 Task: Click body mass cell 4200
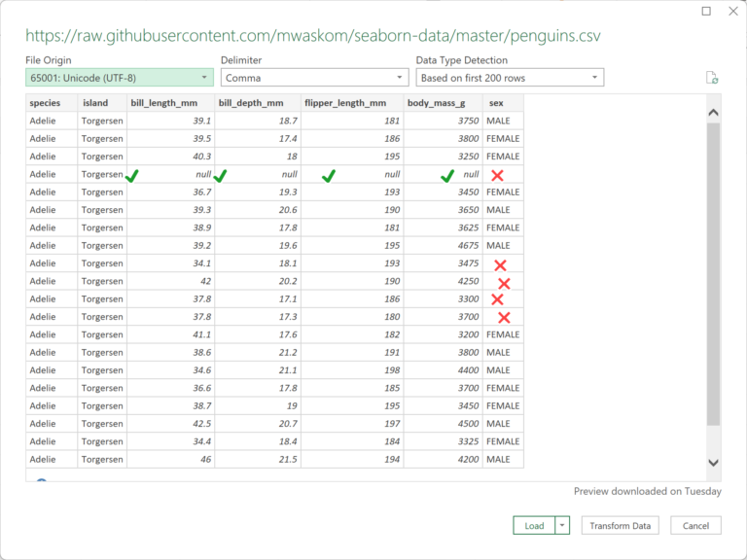pos(444,460)
